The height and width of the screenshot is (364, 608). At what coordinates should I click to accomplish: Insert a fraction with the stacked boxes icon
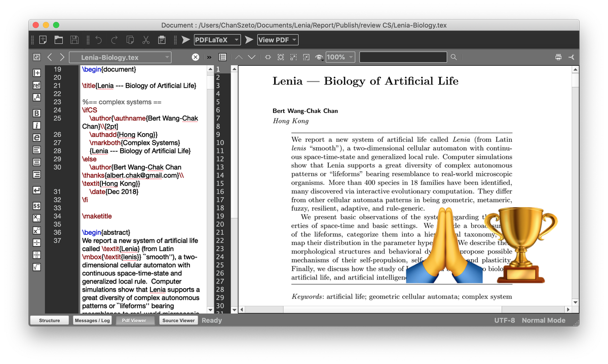click(36, 255)
